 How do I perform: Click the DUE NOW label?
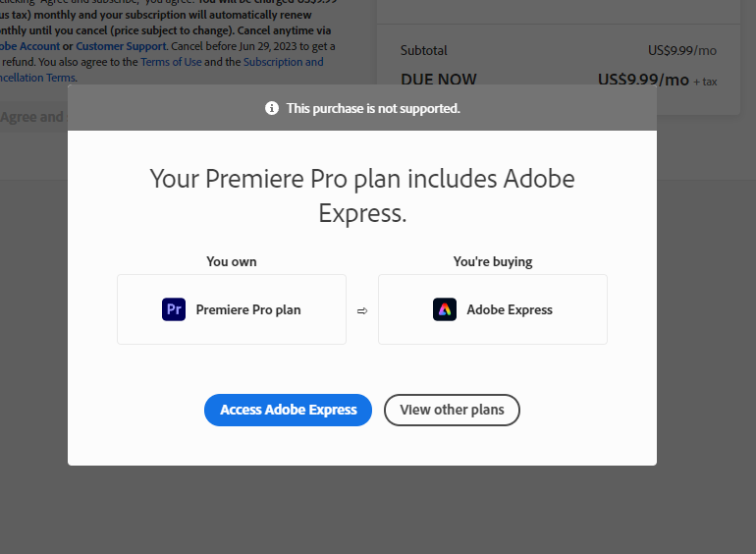[439, 80]
